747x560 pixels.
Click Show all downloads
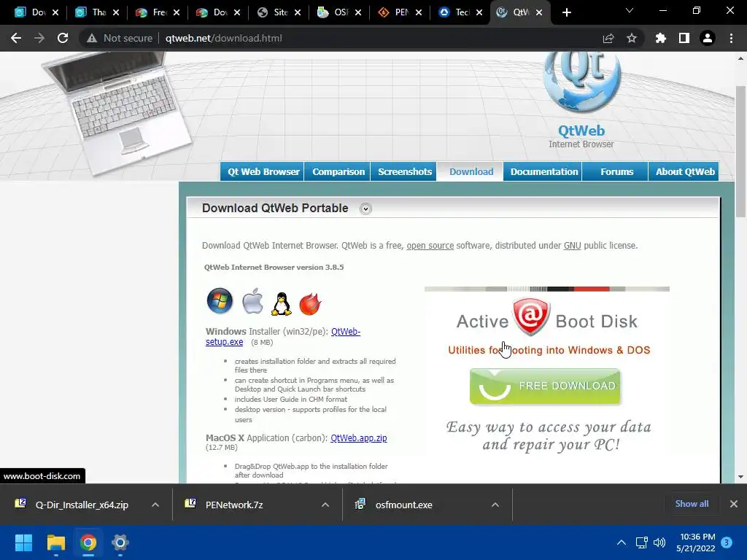tap(692, 504)
